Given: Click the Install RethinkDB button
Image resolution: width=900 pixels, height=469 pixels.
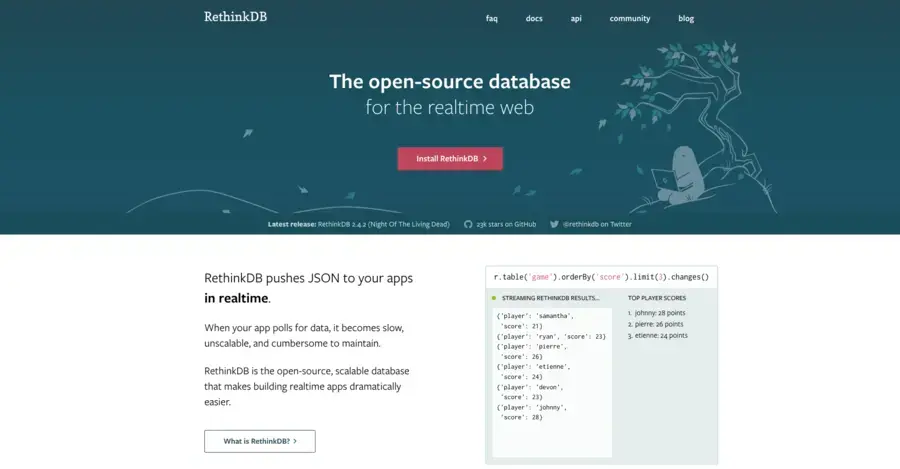Looking at the screenshot, I should (450, 158).
